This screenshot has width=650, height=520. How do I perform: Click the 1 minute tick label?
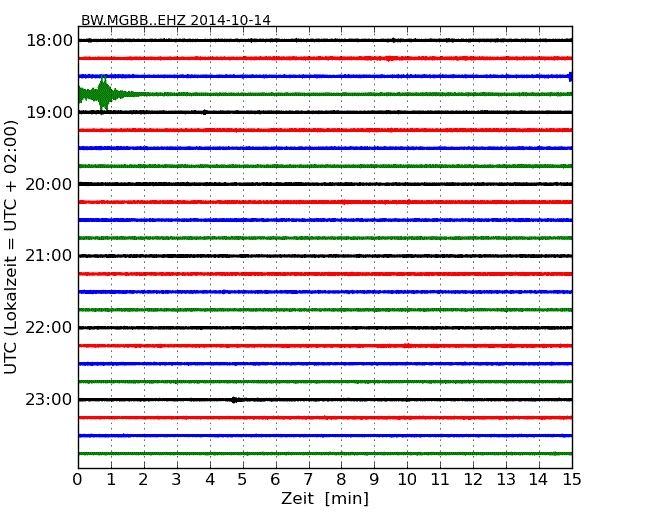click(111, 480)
